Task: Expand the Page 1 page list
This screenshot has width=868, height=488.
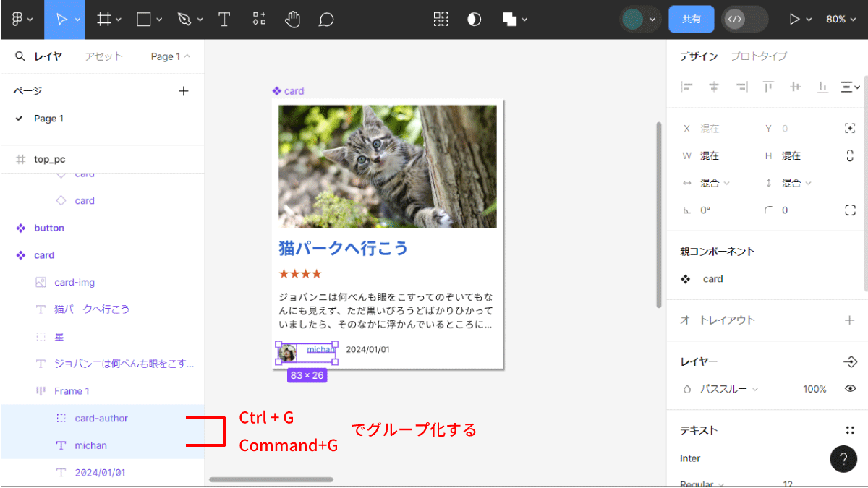Action: pyautogui.click(x=171, y=56)
